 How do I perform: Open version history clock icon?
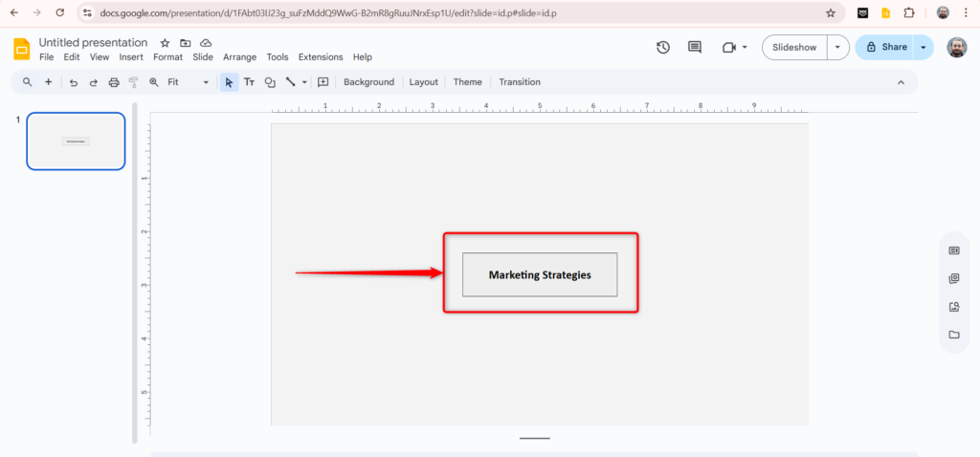click(x=663, y=47)
